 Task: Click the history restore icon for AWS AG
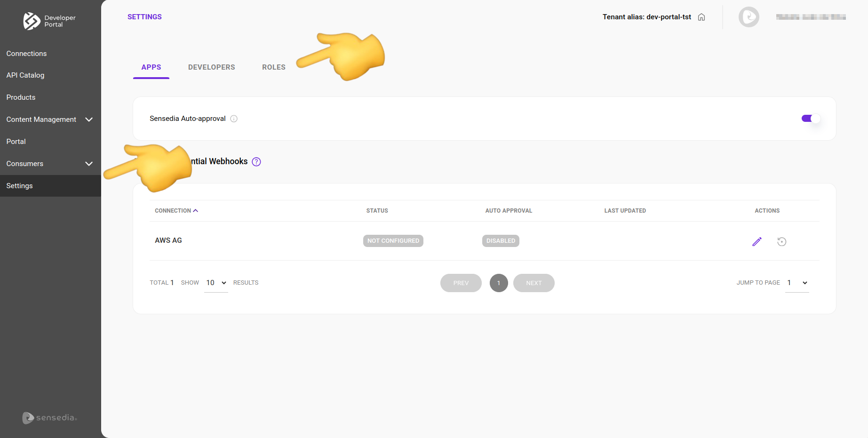pyautogui.click(x=781, y=241)
